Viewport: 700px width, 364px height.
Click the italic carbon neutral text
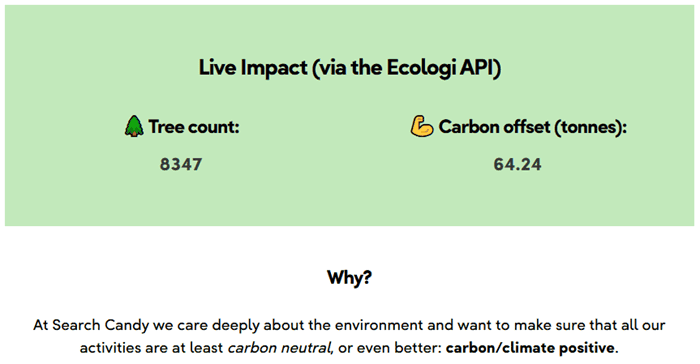pos(280,347)
